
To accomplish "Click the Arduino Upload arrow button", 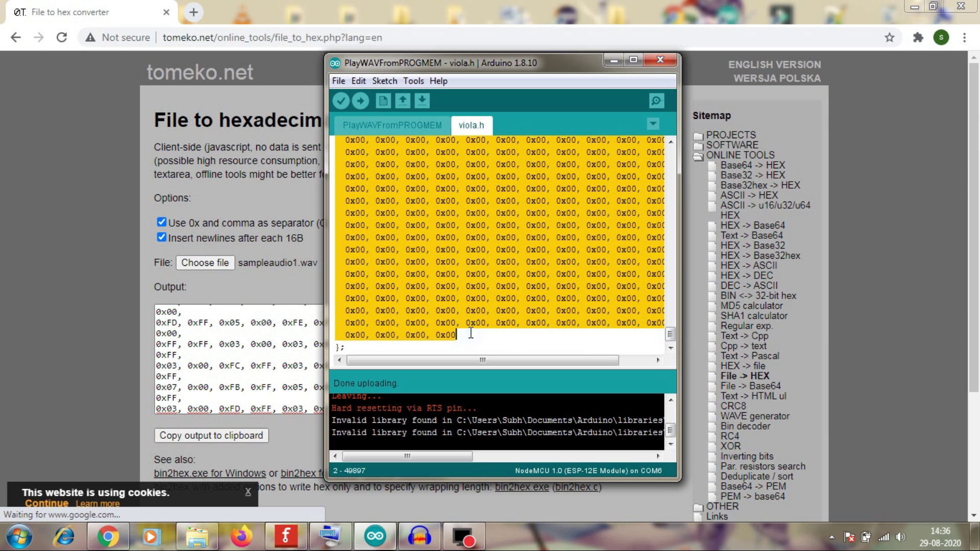I will click(360, 101).
